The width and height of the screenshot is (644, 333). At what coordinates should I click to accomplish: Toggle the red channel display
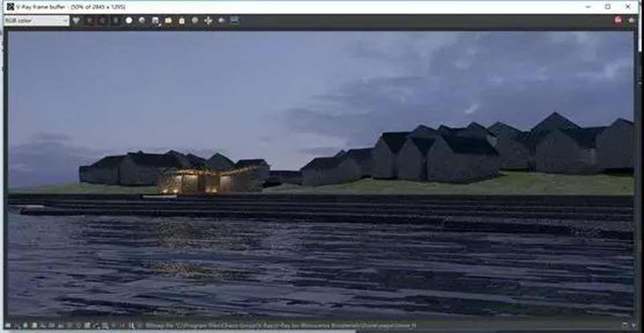click(89, 20)
